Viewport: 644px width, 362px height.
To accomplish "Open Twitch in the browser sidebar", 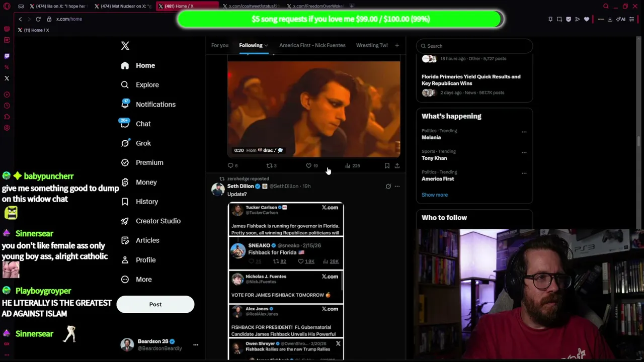I will click(x=7, y=56).
